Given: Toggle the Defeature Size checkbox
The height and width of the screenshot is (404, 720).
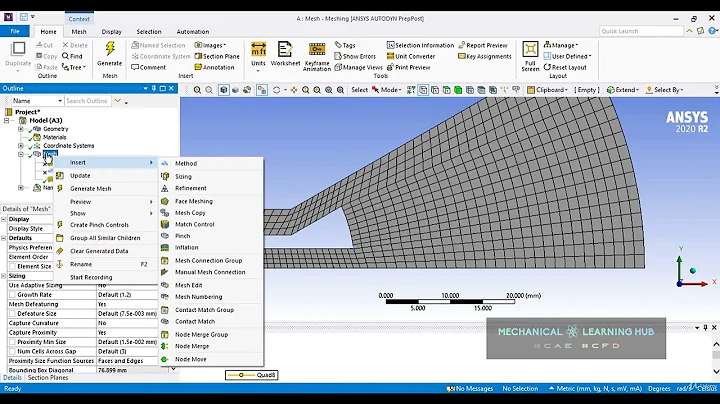Looking at the screenshot, I should 12,314.
